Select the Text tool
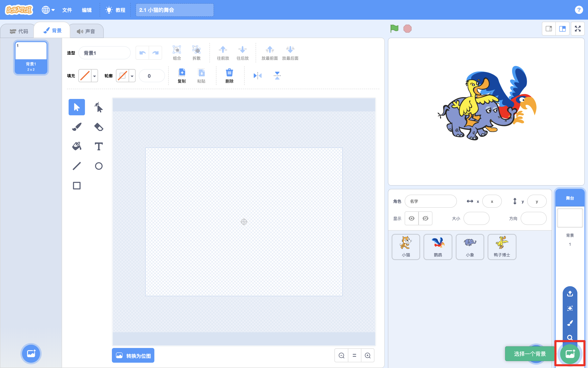 pyautogui.click(x=98, y=146)
